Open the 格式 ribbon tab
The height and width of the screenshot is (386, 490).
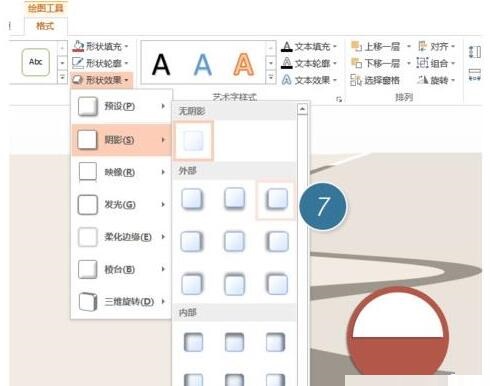point(45,26)
